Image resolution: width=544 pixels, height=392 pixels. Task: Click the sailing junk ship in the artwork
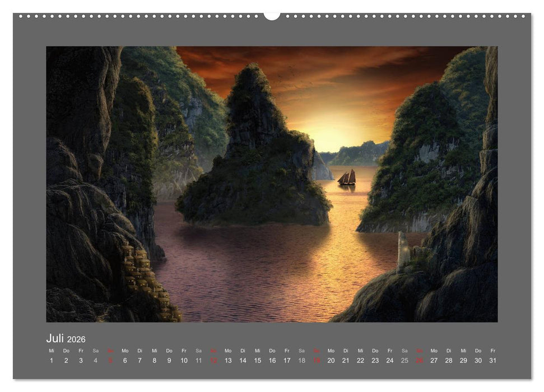(x=347, y=179)
